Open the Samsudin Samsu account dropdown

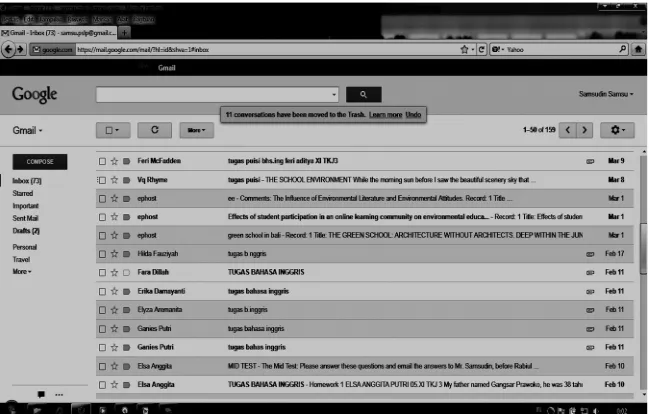pyautogui.click(x=606, y=94)
